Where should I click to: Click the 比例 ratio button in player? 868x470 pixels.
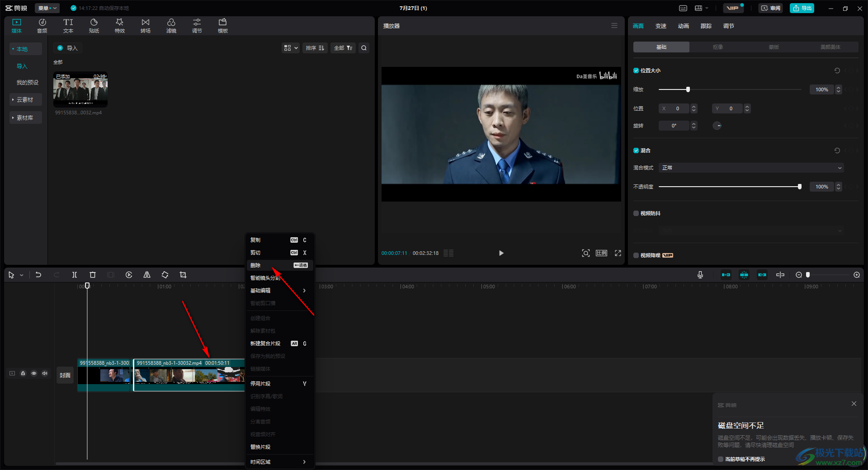(602, 253)
